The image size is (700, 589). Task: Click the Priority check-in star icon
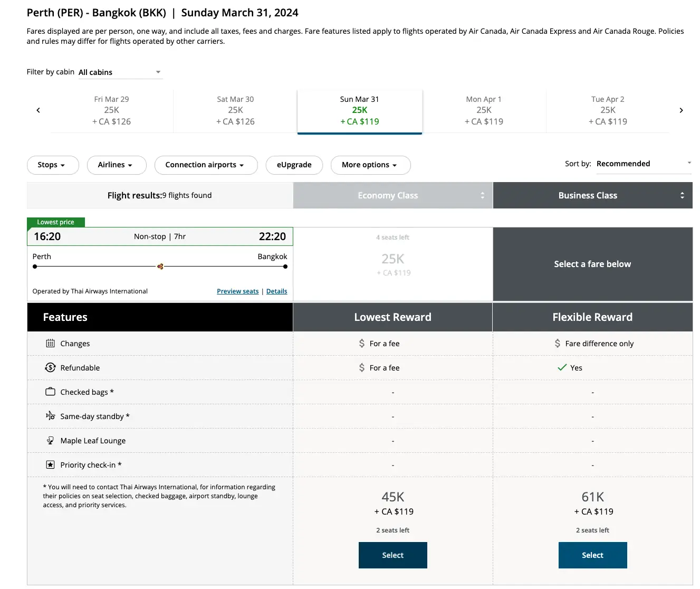tap(50, 465)
